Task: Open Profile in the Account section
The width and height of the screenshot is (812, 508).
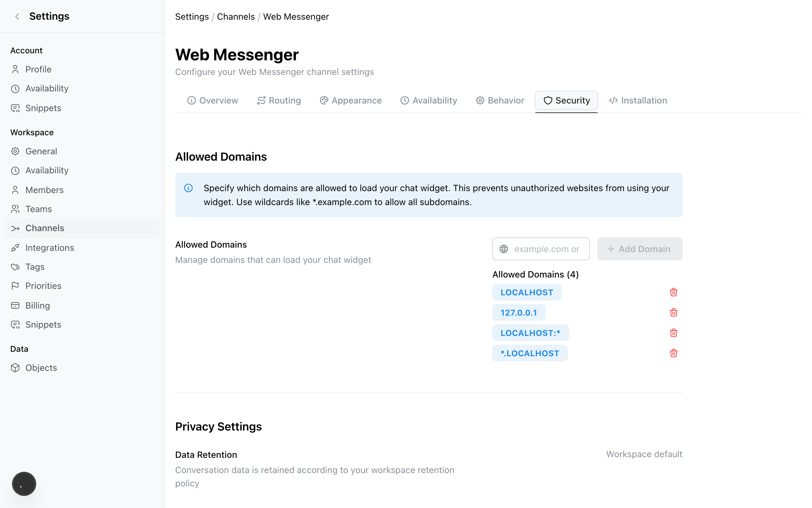Action: tap(82, 69)
